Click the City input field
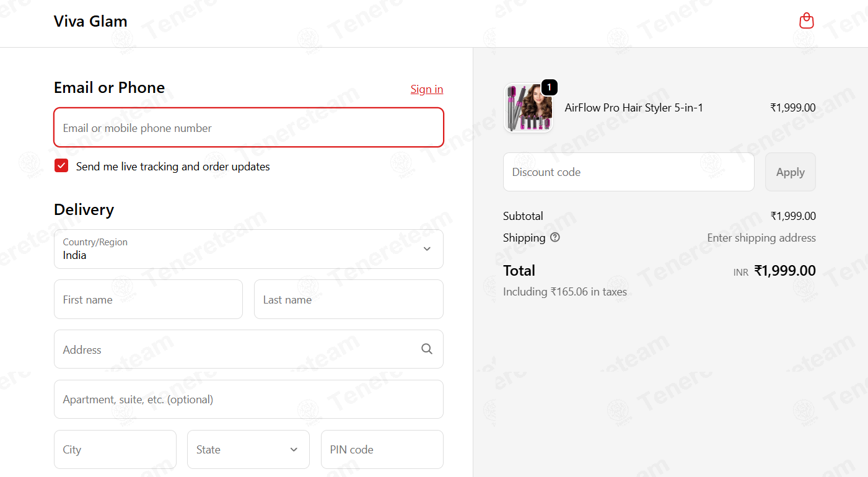 115,450
